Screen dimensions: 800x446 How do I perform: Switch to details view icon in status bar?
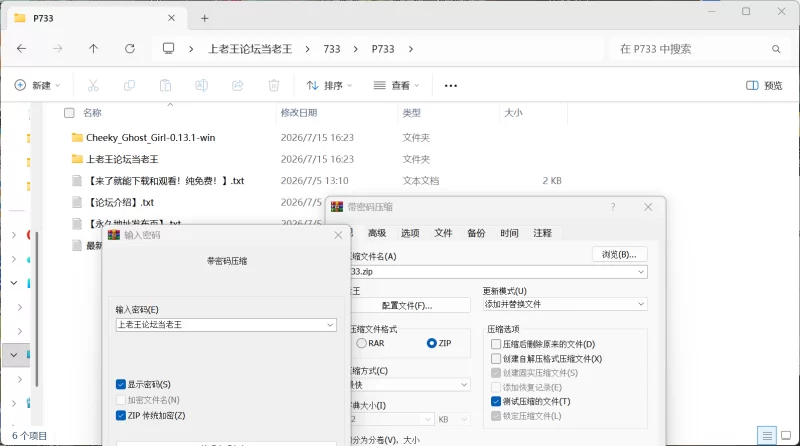766,436
